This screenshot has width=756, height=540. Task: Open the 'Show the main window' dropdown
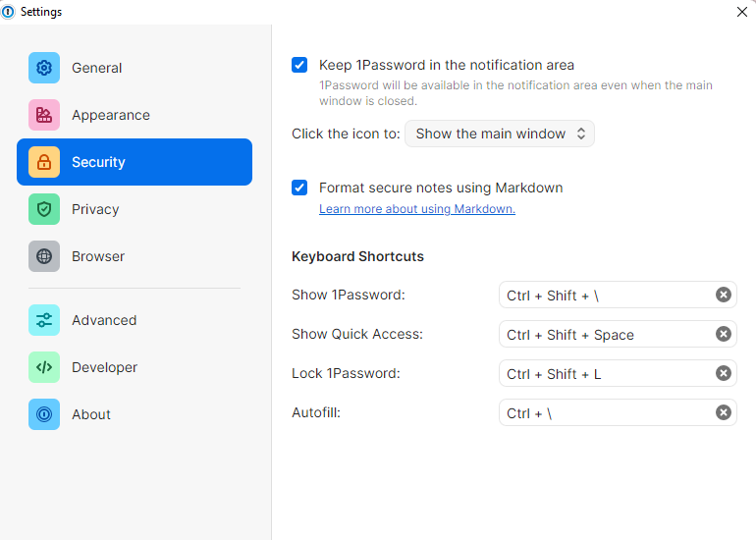click(500, 134)
